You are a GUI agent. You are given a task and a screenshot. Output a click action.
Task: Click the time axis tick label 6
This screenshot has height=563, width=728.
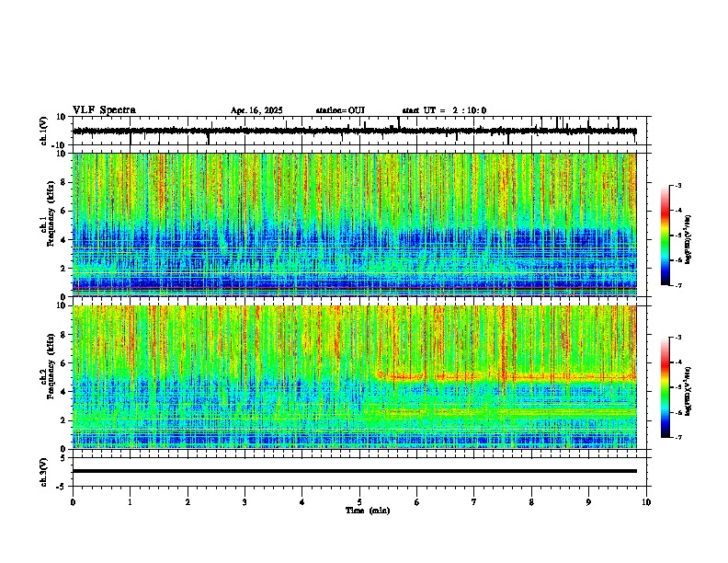417,502
